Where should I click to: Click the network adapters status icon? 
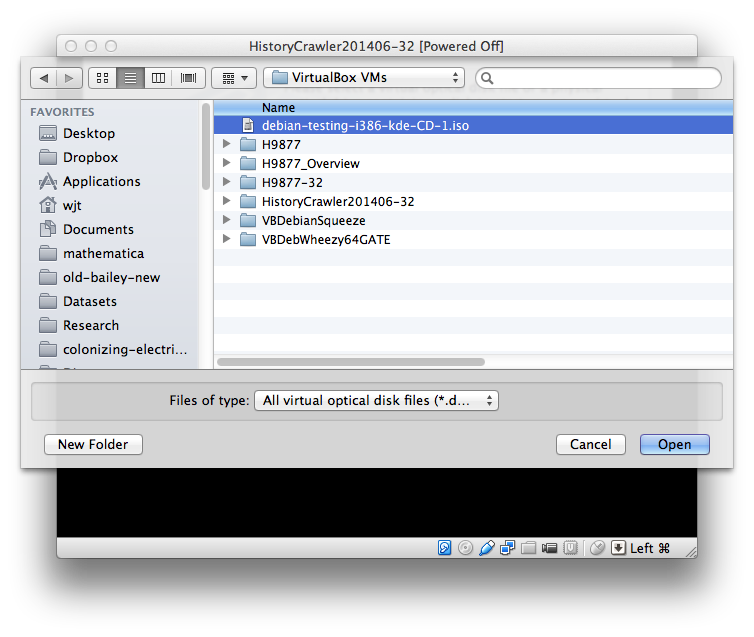tap(508, 548)
